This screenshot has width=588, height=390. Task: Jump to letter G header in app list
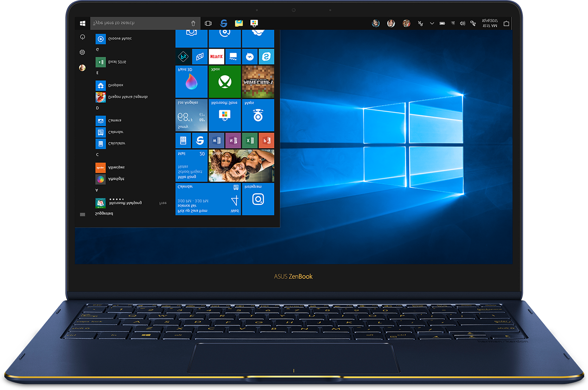(x=97, y=49)
